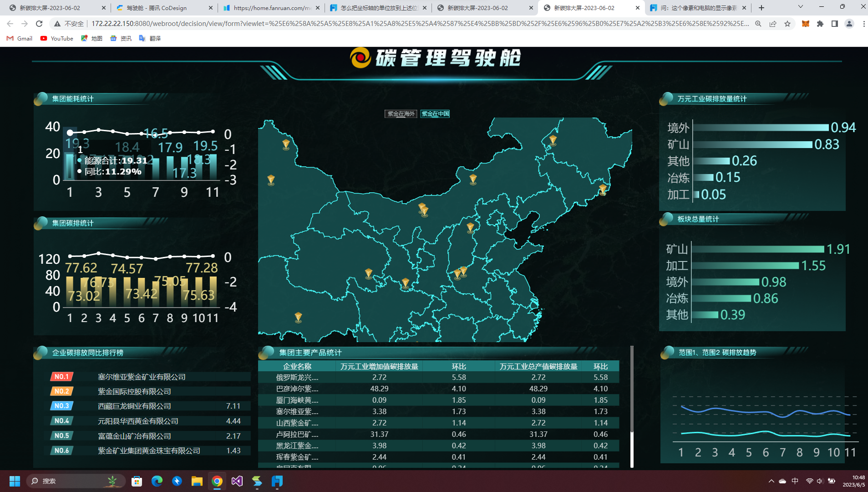This screenshot has width=868, height=492.
Task: Click the taskbar 搜索 search box
Action: point(75,481)
